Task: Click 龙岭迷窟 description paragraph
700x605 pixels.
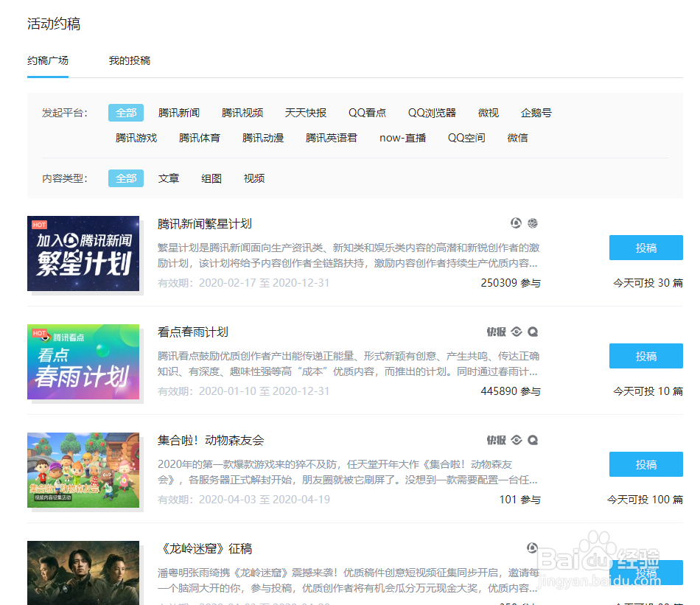Action: (349, 581)
